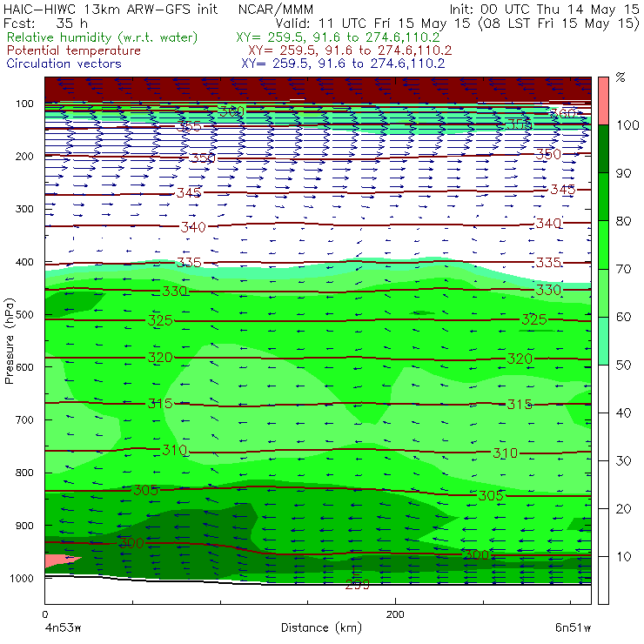The image size is (644, 644).
Task: Click the 'NCAR/MMM' header label
Action: (276, 10)
